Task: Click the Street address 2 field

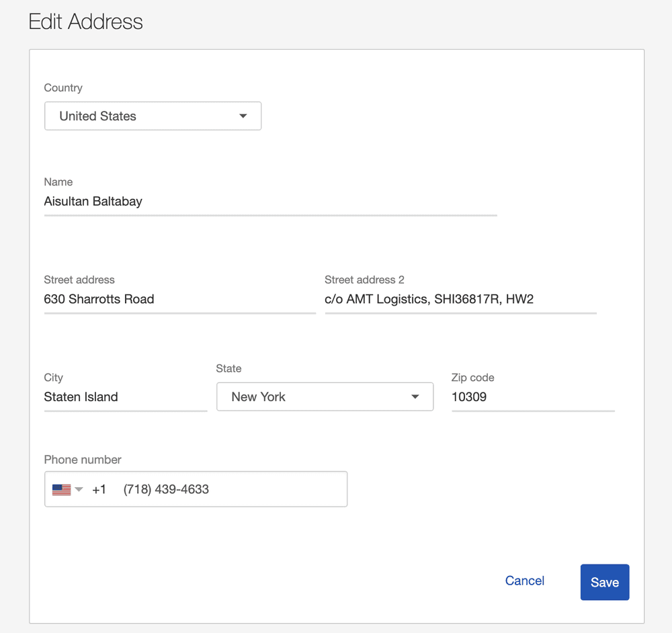Action: (461, 300)
